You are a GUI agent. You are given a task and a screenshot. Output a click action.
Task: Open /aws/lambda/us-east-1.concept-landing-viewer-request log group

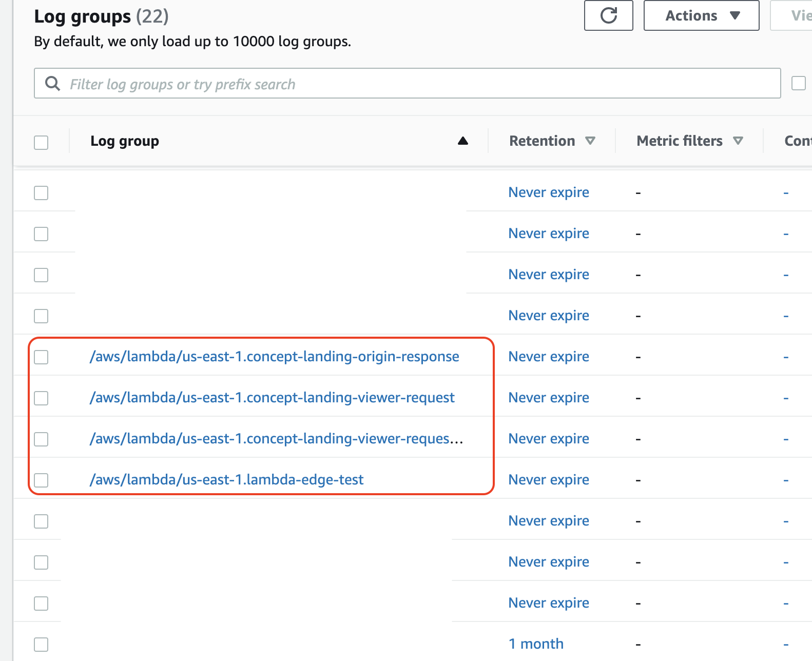(x=272, y=397)
